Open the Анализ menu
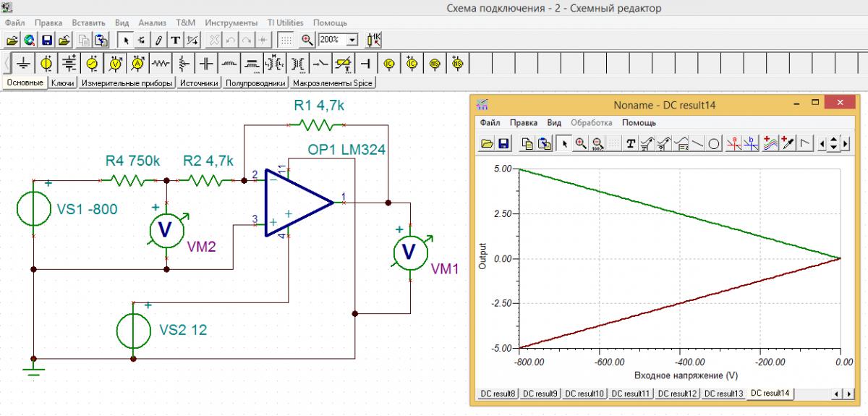 (152, 23)
